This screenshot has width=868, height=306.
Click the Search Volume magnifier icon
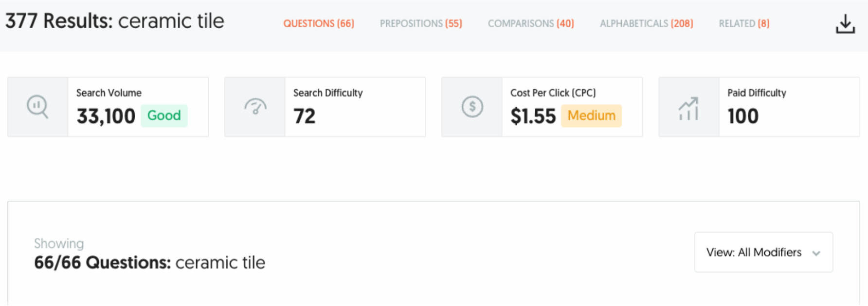click(x=37, y=107)
